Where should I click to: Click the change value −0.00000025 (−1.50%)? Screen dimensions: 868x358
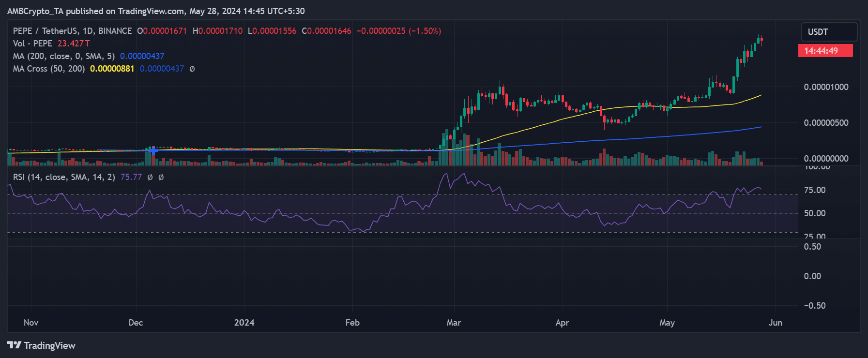click(399, 31)
